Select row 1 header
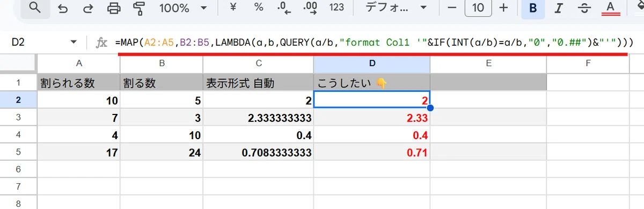Image resolution: width=644 pixels, height=209 pixels. point(18,82)
